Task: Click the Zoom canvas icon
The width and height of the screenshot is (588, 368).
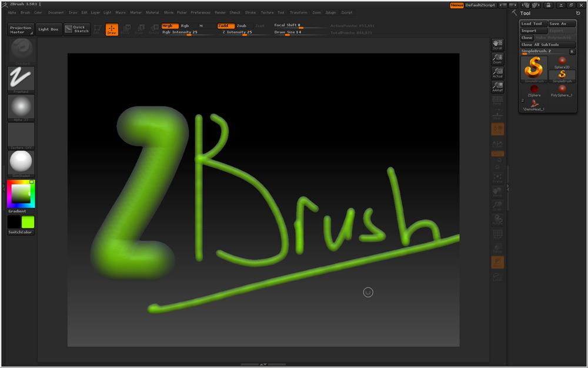Action: [x=497, y=58]
